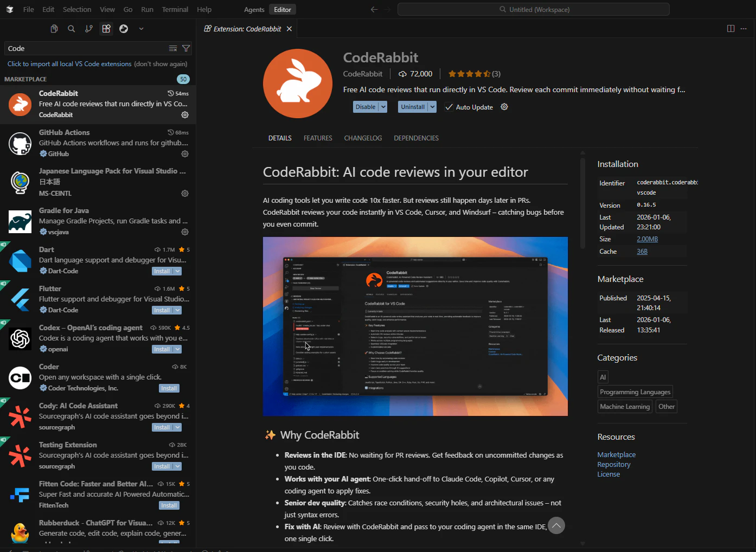The width and height of the screenshot is (756, 552).
Task: Switch to the FEATURES tab
Action: [318, 138]
